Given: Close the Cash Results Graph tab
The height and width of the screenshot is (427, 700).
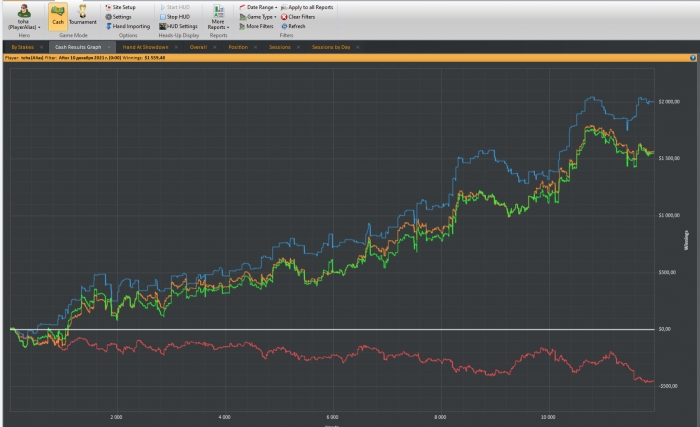Looking at the screenshot, I should [109, 47].
